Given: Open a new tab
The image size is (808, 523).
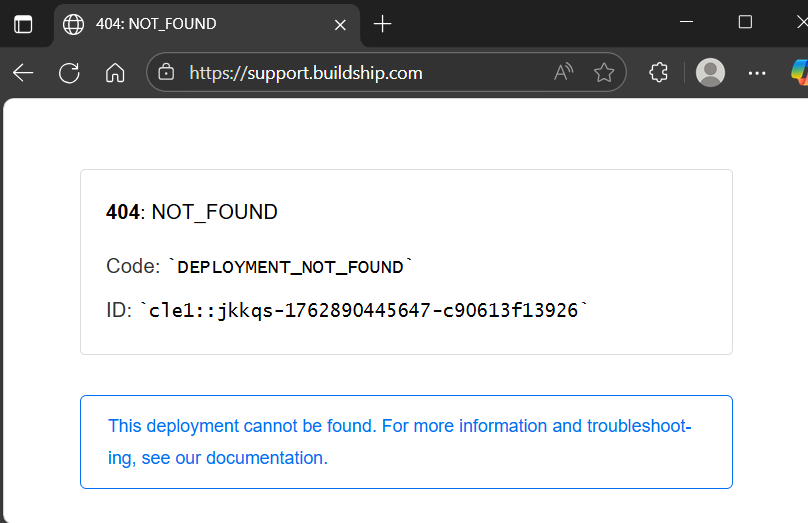Looking at the screenshot, I should 382,24.
